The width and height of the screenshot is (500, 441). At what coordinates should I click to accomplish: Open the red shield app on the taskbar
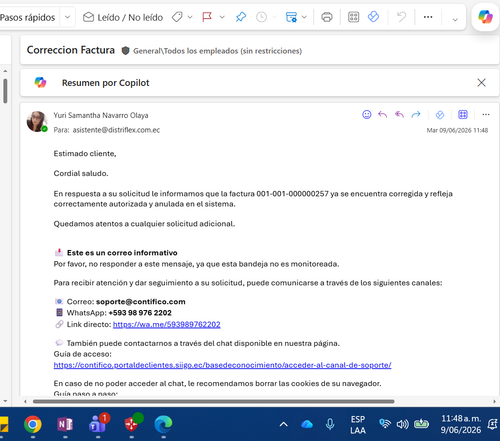[132, 424]
